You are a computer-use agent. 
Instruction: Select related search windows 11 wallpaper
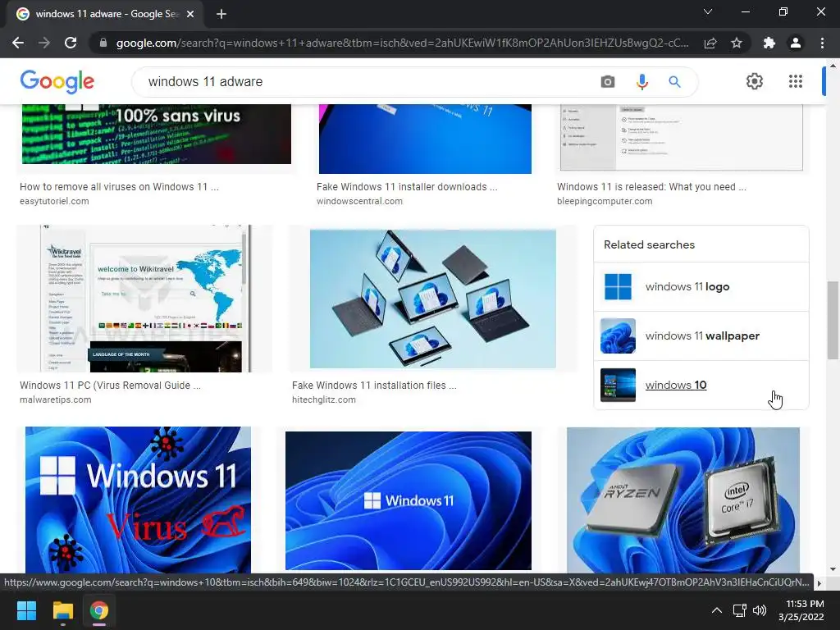click(x=701, y=336)
